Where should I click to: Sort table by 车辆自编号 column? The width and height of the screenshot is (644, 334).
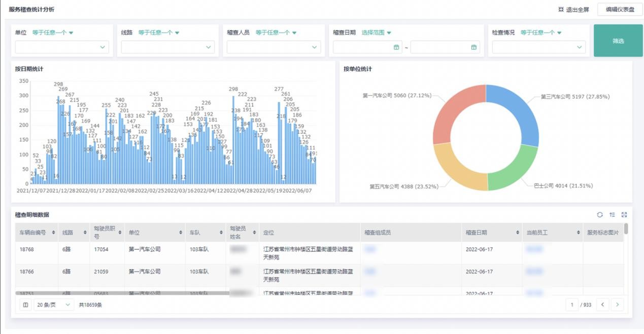click(53, 233)
